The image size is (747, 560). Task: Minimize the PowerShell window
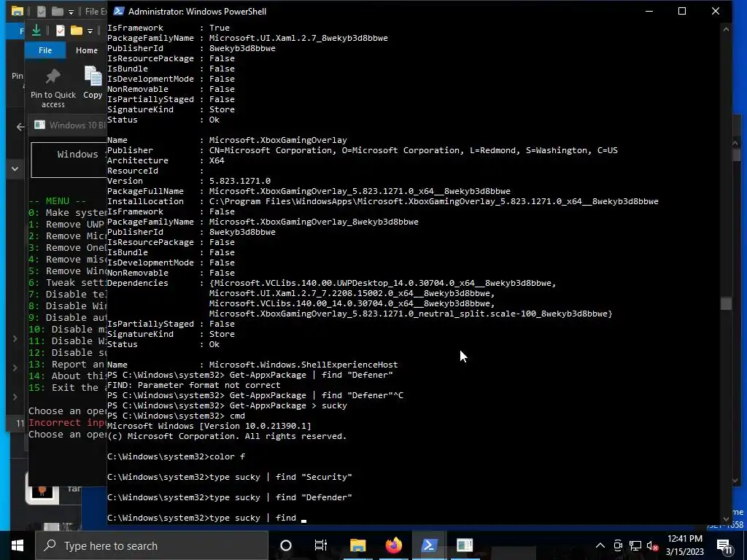click(x=649, y=11)
